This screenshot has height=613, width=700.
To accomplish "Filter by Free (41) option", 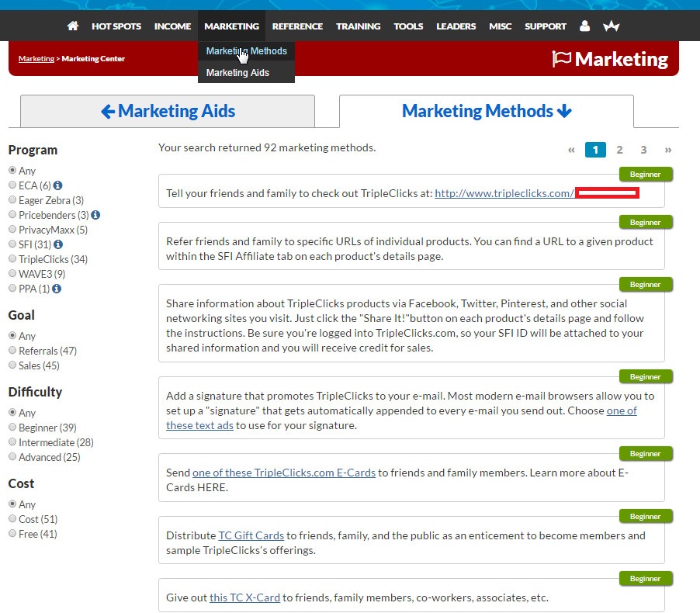I will coord(12,533).
